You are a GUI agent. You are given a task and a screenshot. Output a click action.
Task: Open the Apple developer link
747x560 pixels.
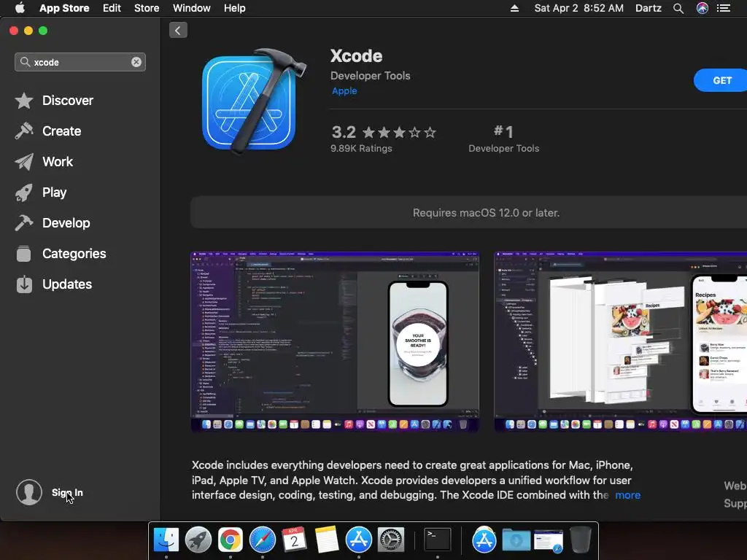(x=344, y=90)
